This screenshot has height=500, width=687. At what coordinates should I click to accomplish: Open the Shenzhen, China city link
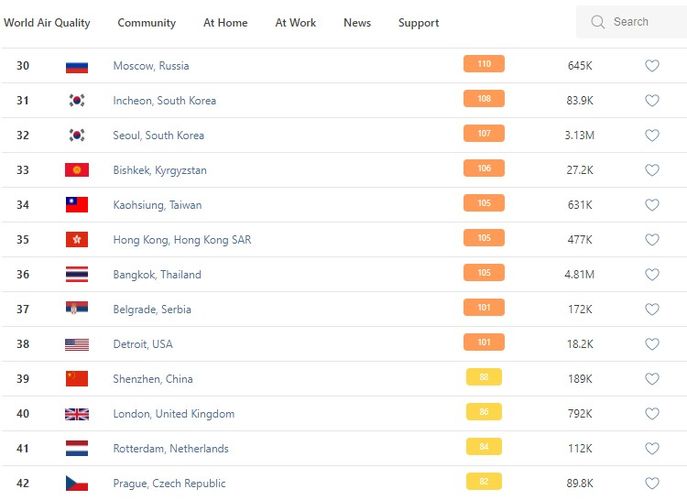click(152, 379)
